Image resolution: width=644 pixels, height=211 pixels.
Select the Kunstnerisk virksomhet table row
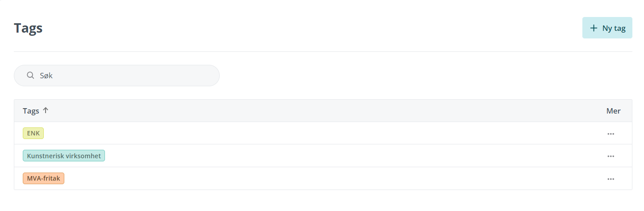(323, 156)
